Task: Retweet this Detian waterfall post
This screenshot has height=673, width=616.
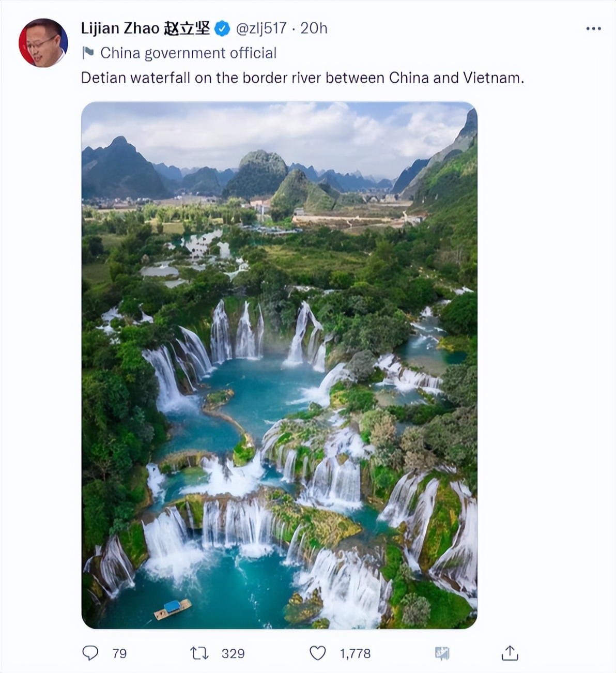Action: point(199,653)
